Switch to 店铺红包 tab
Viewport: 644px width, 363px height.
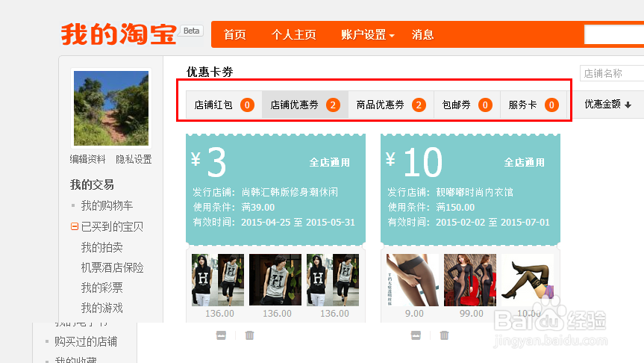[225, 105]
